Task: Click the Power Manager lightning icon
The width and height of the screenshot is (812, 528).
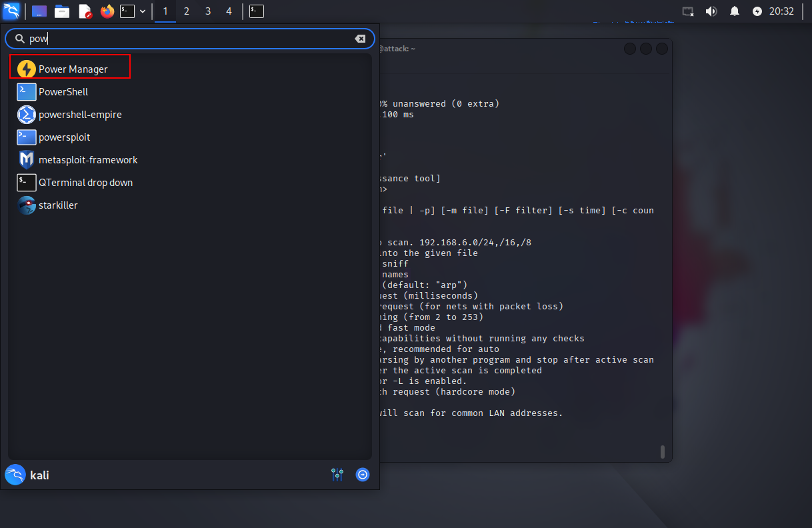Action: 26,69
